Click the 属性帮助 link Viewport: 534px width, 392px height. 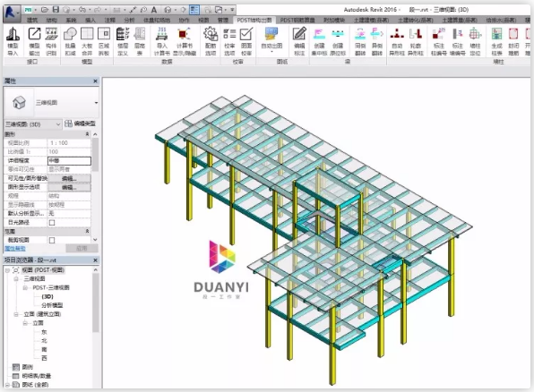pyautogui.click(x=15, y=249)
